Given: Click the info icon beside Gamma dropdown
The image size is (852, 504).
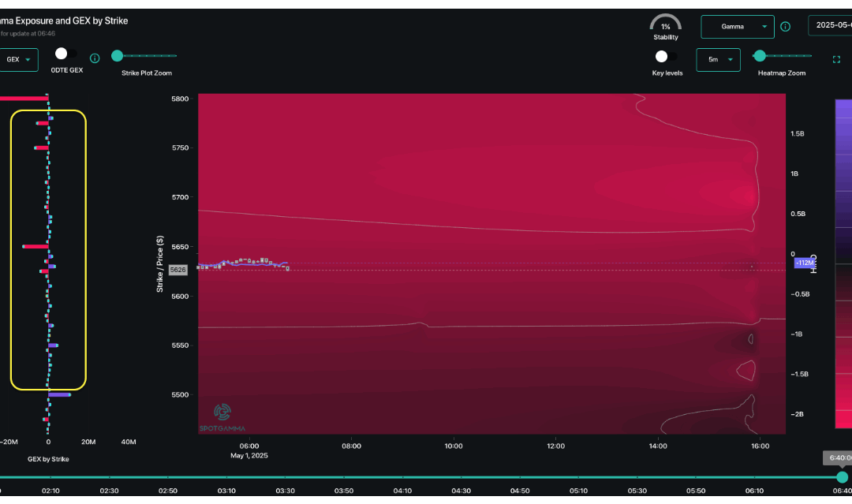Looking at the screenshot, I should 785,26.
